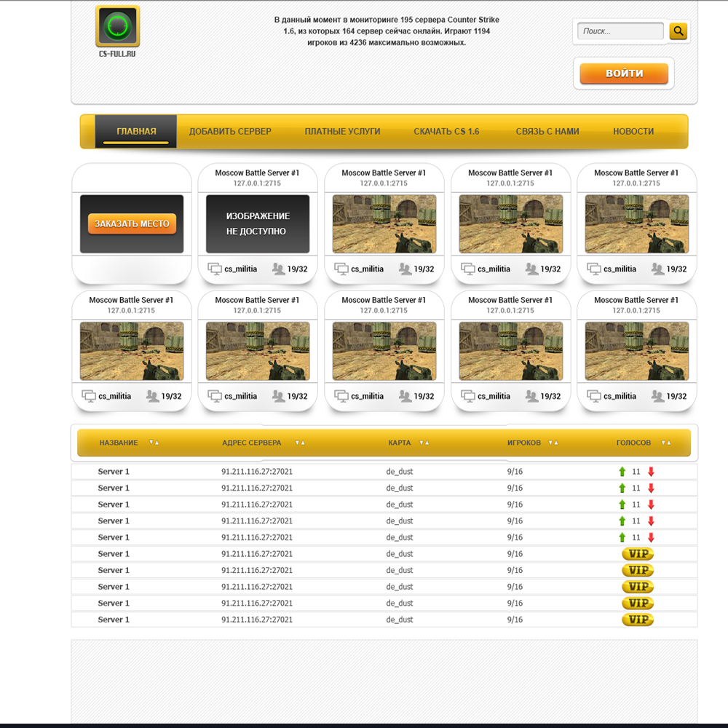Click the VIP badge in the last table row
This screenshot has height=728, width=728.
(638, 620)
